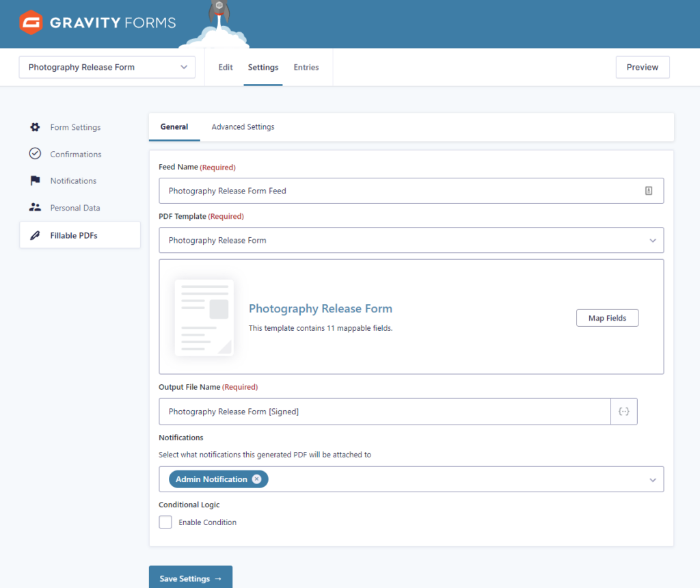Click the Notifications flag icon

[x=35, y=181]
